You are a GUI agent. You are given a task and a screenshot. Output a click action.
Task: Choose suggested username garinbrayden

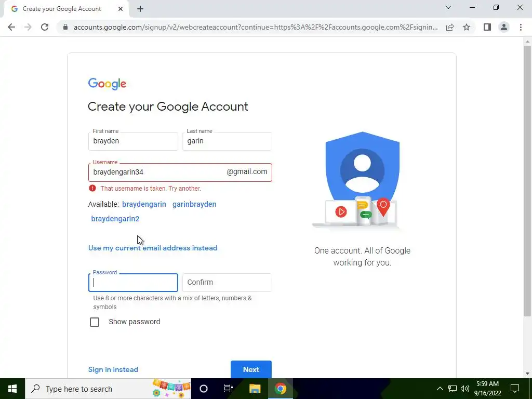click(194, 204)
